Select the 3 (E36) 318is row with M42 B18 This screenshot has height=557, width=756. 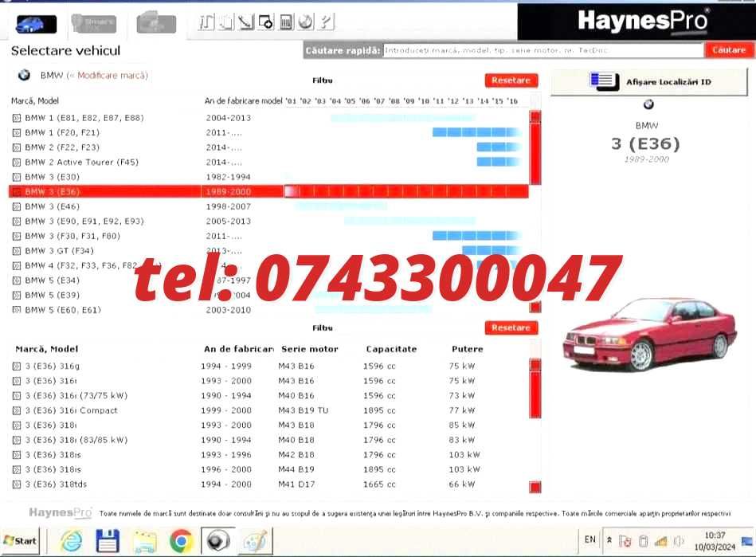[268, 455]
